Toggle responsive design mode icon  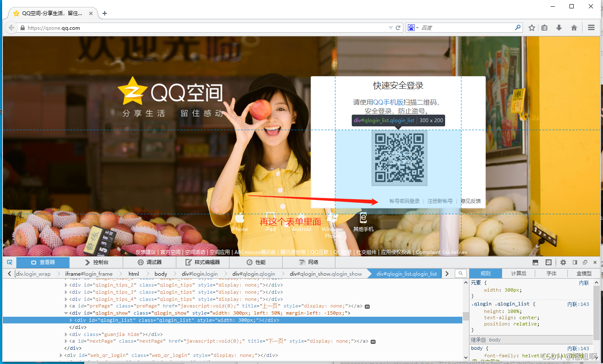(549, 262)
